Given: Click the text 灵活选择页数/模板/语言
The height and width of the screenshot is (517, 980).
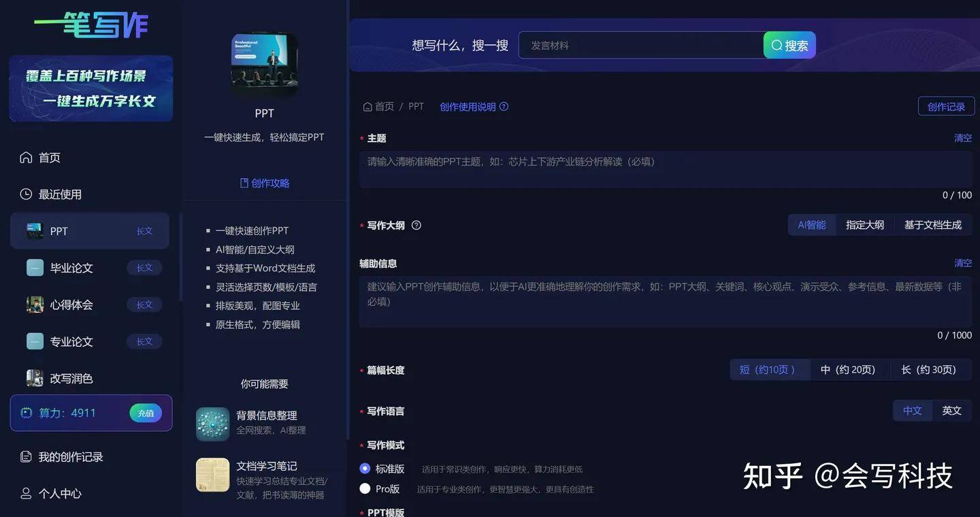Looking at the screenshot, I should (266, 287).
